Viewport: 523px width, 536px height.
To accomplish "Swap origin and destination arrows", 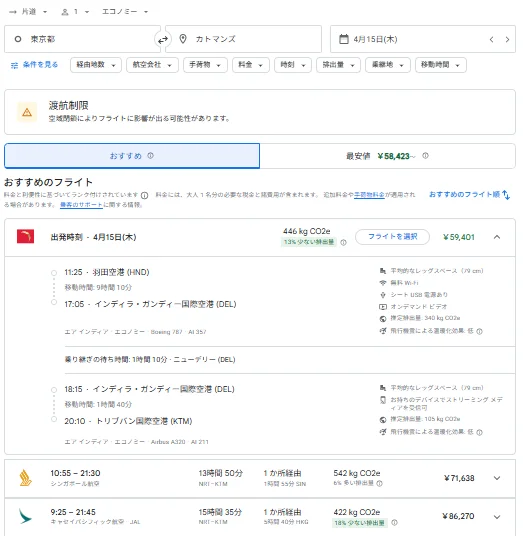I will 163,40.
